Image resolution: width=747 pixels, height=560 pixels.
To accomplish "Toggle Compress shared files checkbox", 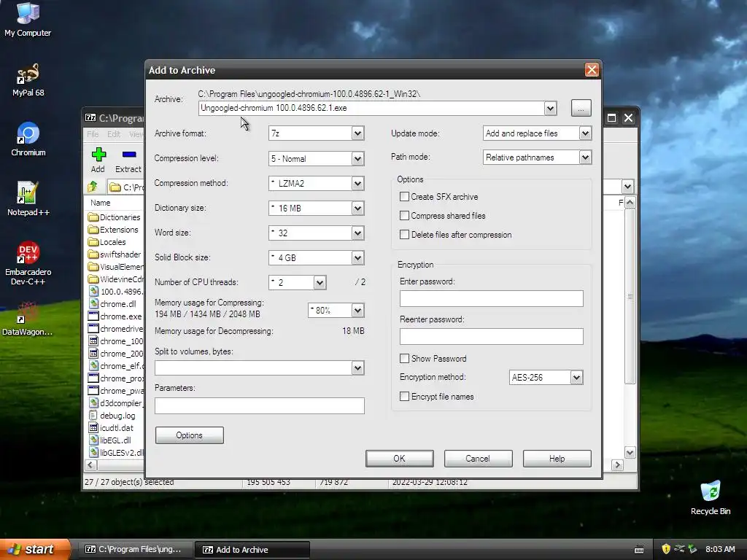I will (x=404, y=216).
